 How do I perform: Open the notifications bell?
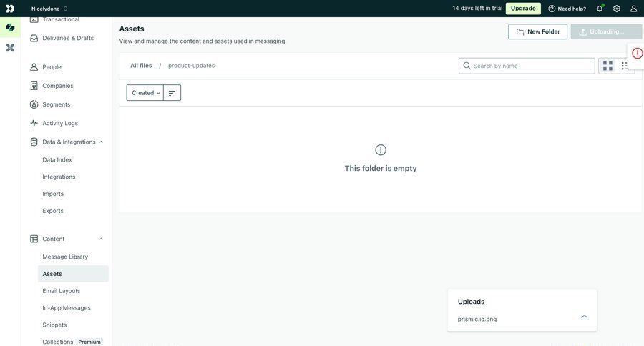(600, 9)
